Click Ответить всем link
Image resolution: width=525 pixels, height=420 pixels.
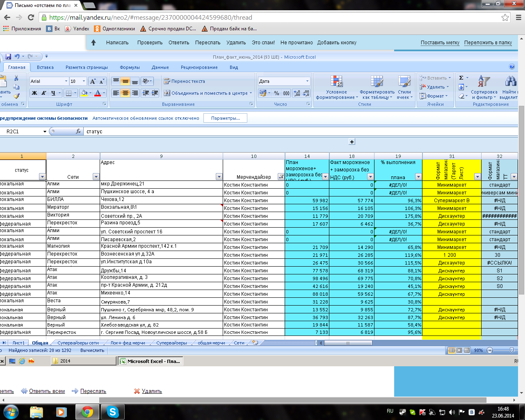point(47,391)
